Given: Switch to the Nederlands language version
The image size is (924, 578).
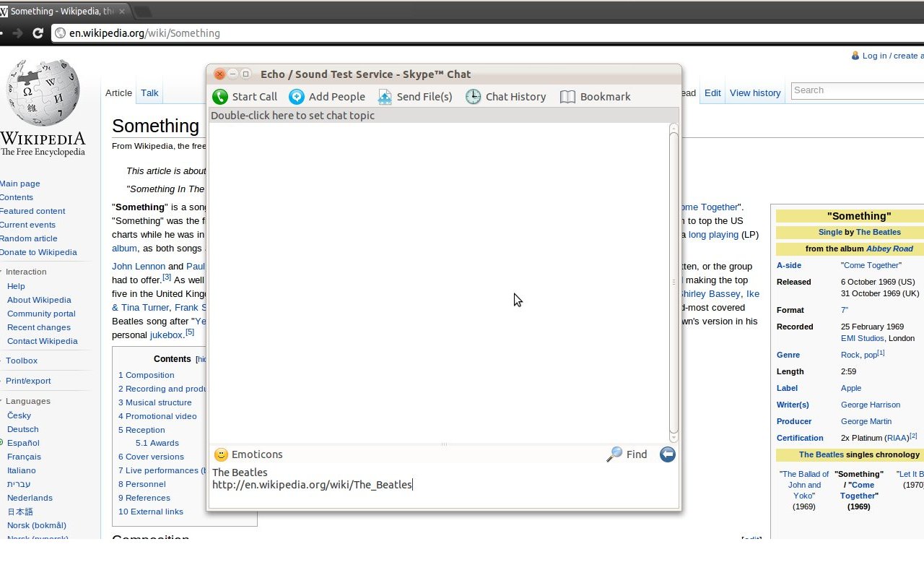Looking at the screenshot, I should point(30,498).
